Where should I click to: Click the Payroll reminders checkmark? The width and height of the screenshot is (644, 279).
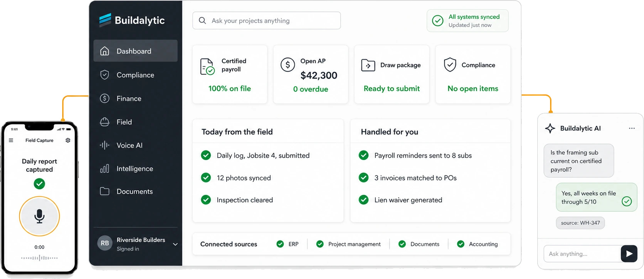(x=364, y=155)
